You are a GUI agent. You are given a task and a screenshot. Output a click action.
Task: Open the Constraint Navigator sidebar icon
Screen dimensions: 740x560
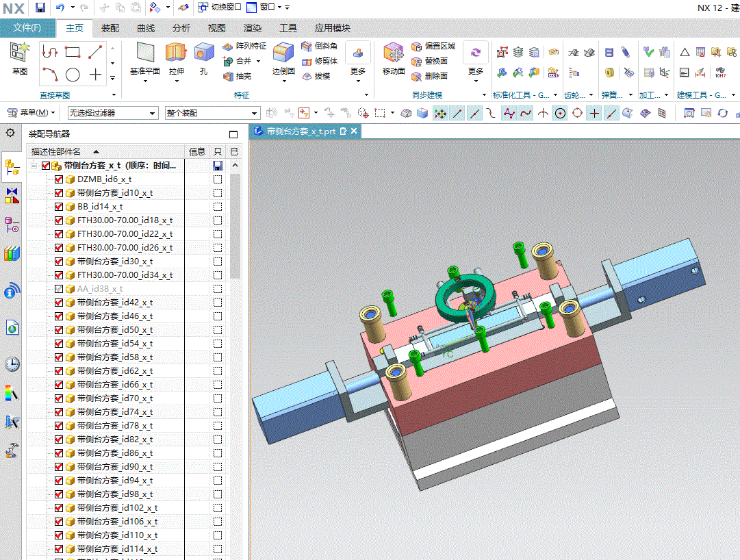pos(12,195)
